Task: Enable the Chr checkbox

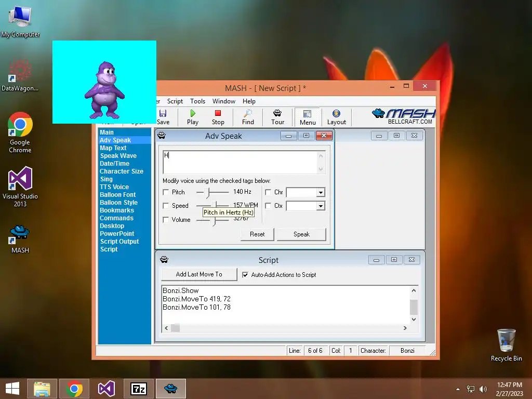Action: (268, 192)
